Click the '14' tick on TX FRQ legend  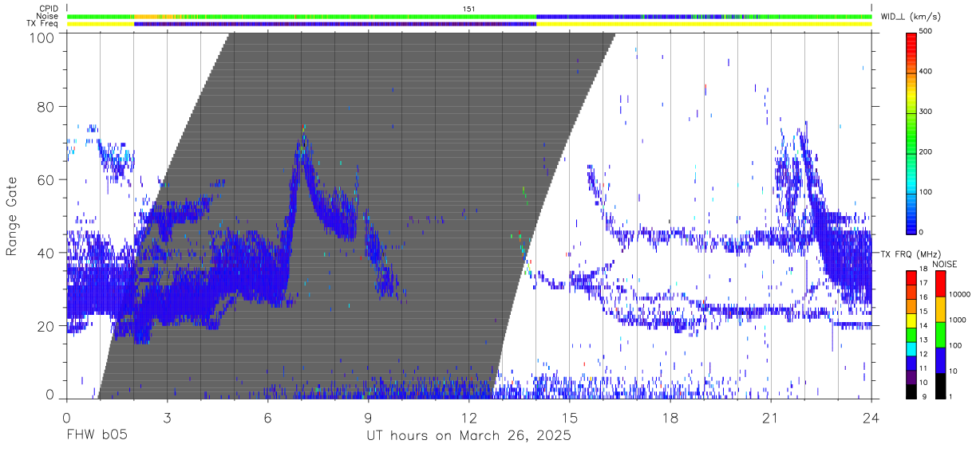coord(924,327)
